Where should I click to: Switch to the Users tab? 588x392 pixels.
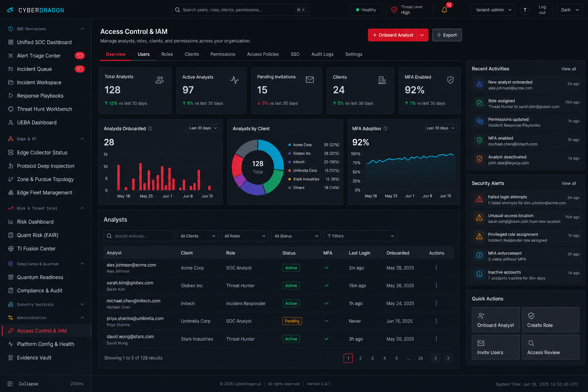pos(144,54)
